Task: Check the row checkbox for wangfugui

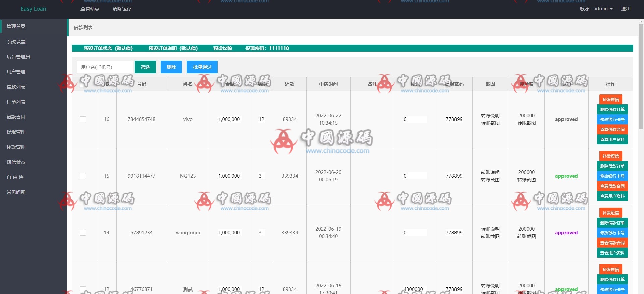Action: pos(83,233)
